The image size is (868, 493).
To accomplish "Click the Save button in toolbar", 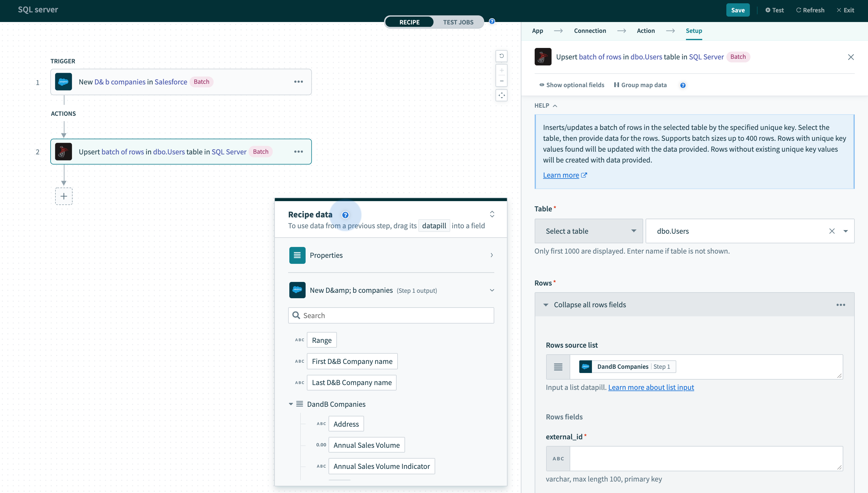I will pos(738,9).
